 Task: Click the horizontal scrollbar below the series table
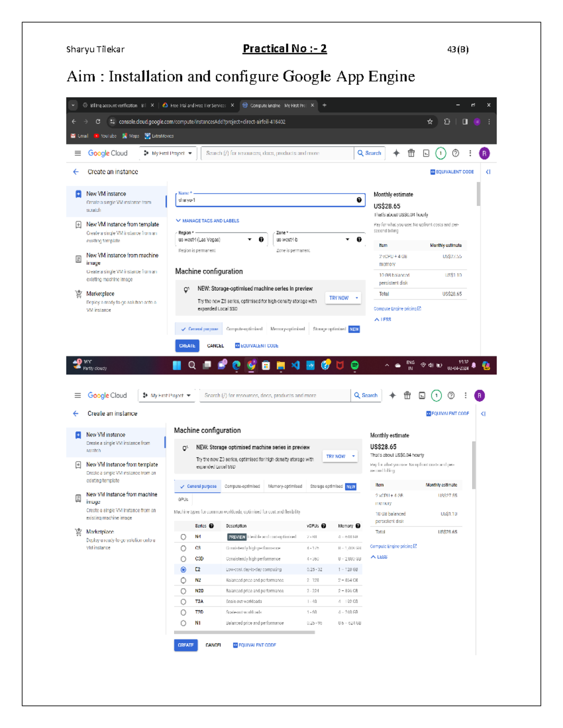coord(244,632)
